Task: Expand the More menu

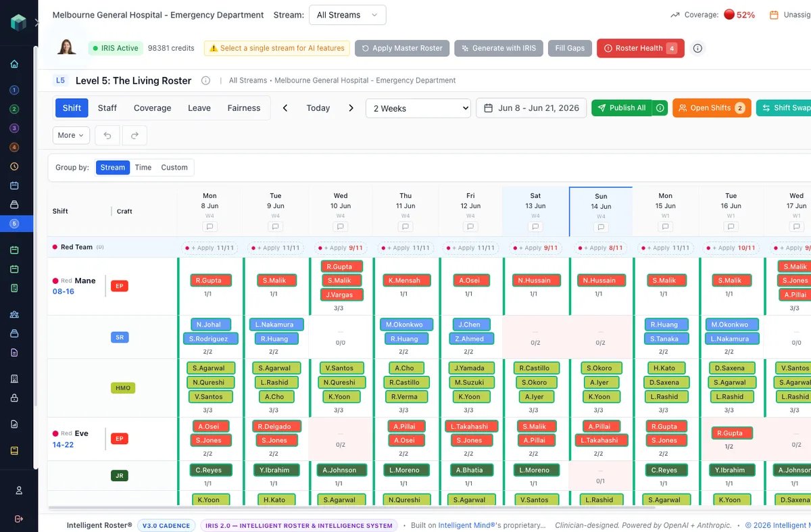Action: click(x=71, y=135)
